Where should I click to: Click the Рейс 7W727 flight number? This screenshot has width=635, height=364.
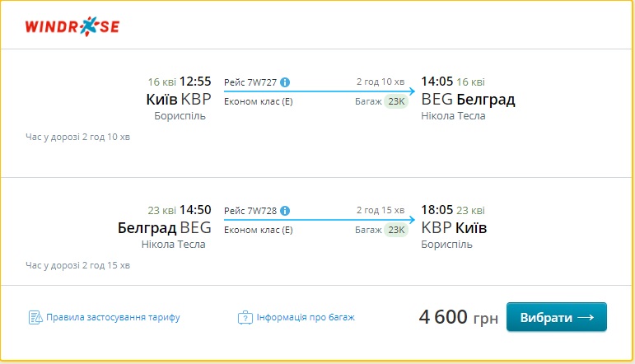(250, 82)
